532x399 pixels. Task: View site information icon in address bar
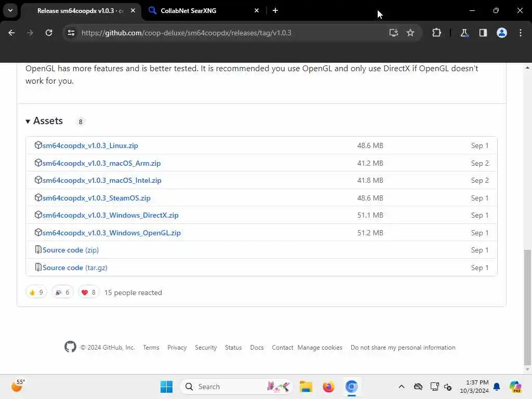pos(71,33)
